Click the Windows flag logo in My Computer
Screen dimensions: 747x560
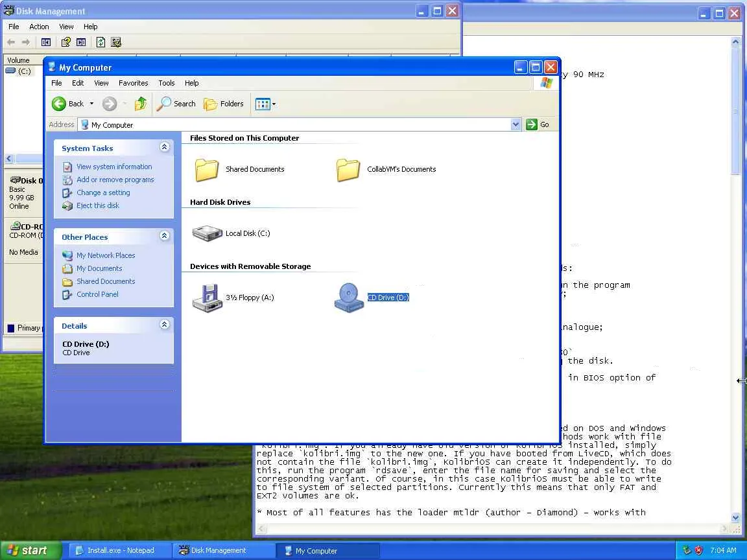[547, 83]
